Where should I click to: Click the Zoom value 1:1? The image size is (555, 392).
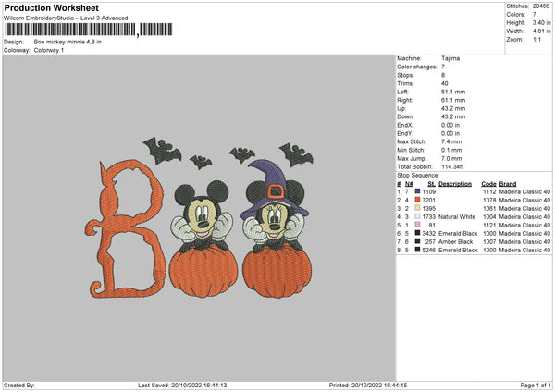536,39
